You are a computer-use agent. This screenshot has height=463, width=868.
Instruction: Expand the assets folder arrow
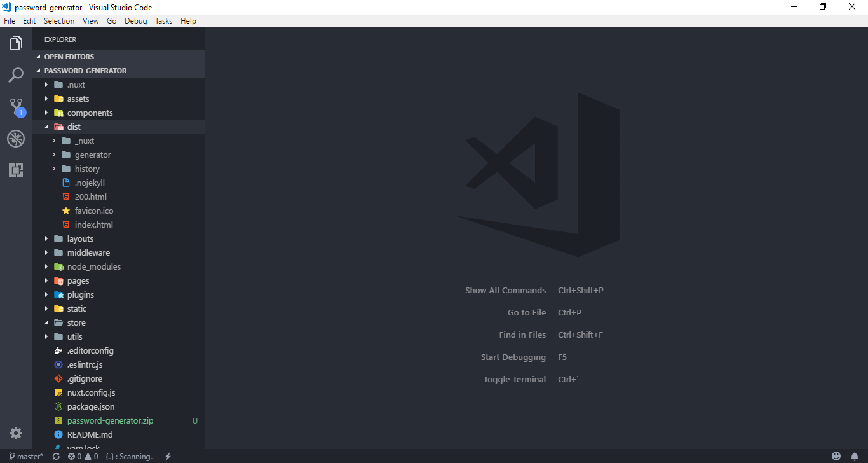tap(46, 99)
